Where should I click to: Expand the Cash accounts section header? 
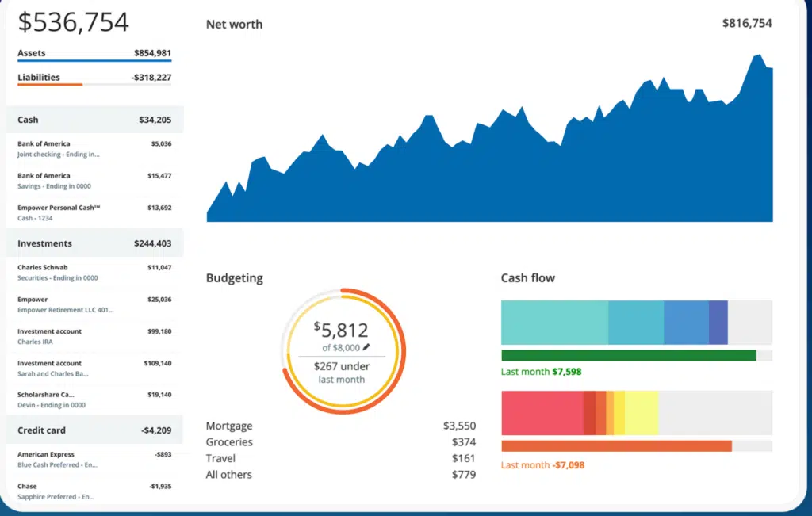coord(94,120)
